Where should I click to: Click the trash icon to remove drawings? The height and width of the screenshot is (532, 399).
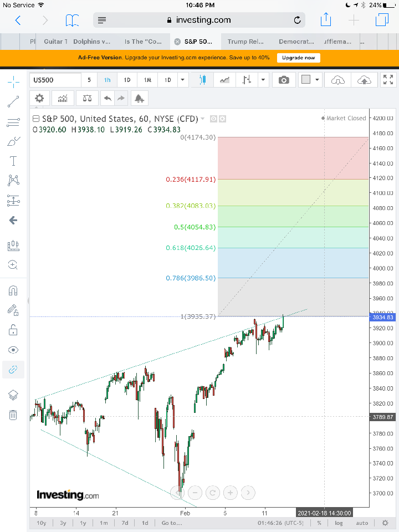13,415
